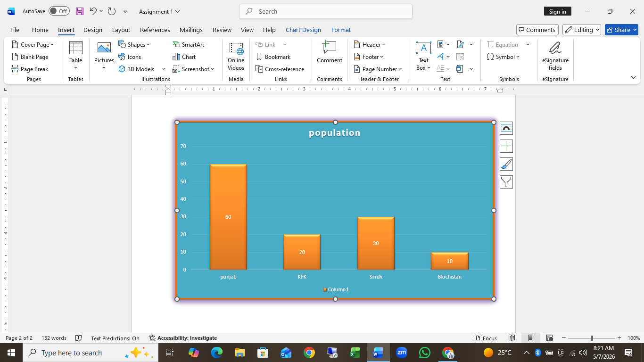Undo the last action
The width and height of the screenshot is (644, 362).
tap(93, 11)
